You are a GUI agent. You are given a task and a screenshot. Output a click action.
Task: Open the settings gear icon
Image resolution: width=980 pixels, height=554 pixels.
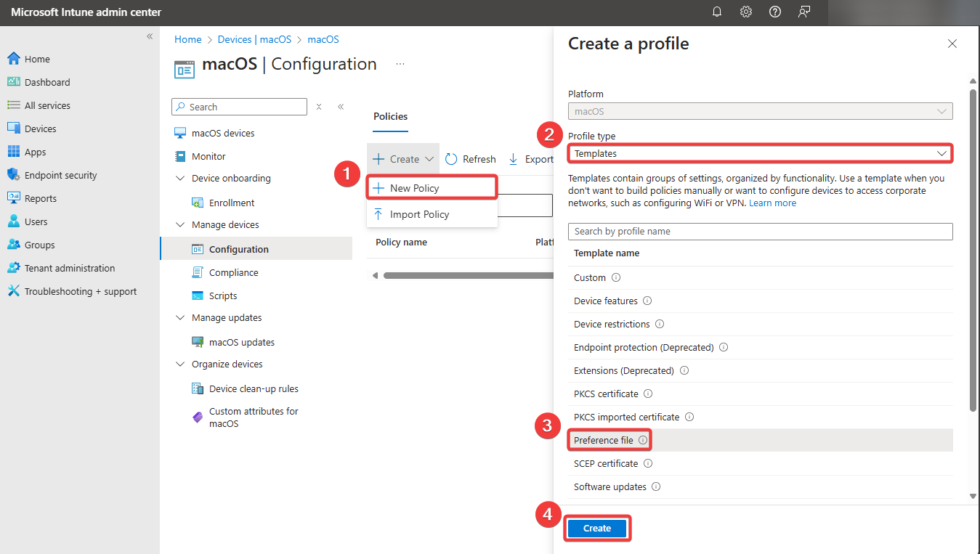click(x=746, y=12)
